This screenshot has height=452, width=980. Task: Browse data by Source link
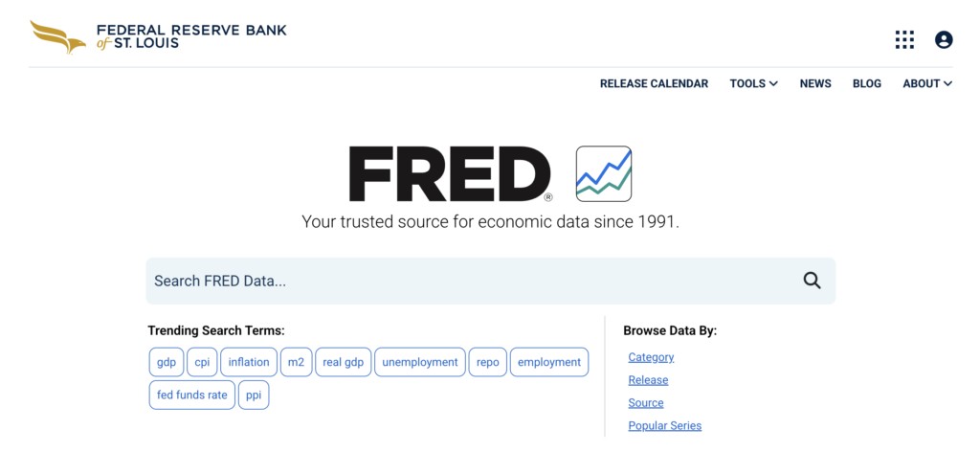(x=646, y=403)
